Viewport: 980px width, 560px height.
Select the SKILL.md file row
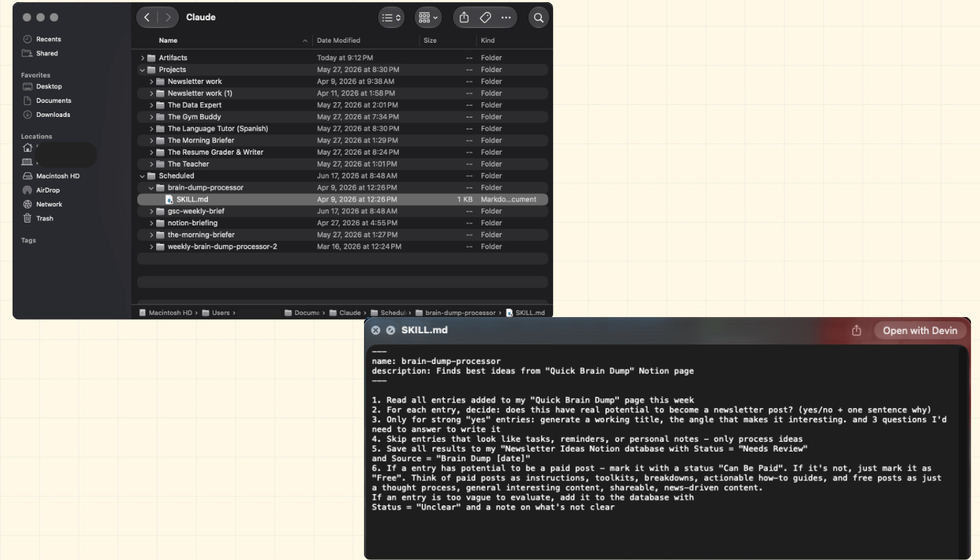[342, 199]
